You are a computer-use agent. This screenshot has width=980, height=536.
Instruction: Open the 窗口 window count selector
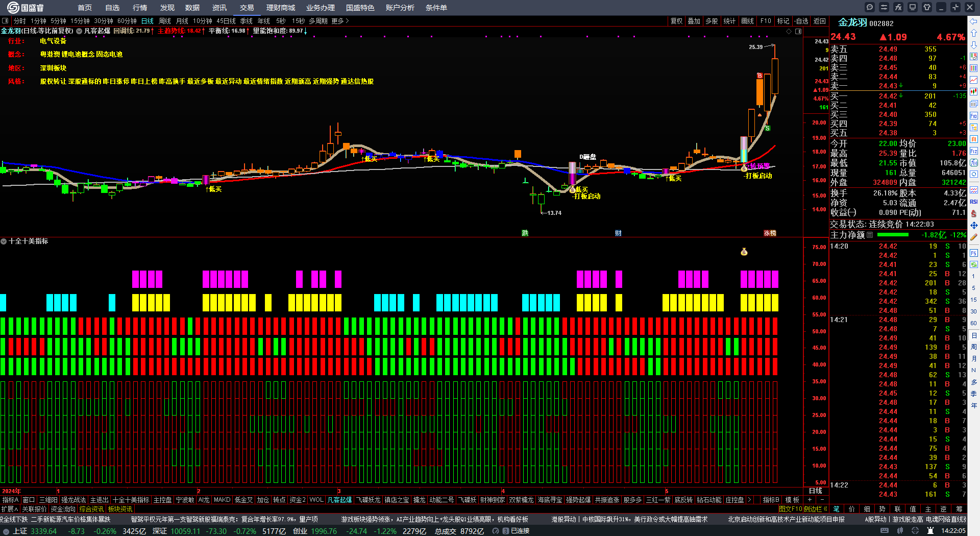coord(29,500)
